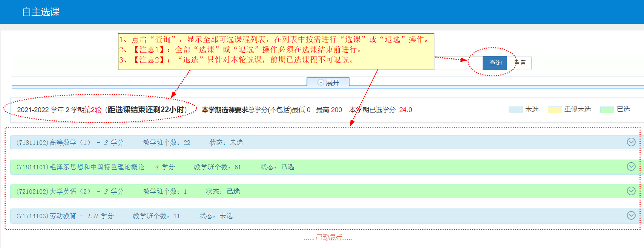This screenshot has height=248, width=644.
Task: Click the 已到最后 end-of-list text
Action: (328, 237)
